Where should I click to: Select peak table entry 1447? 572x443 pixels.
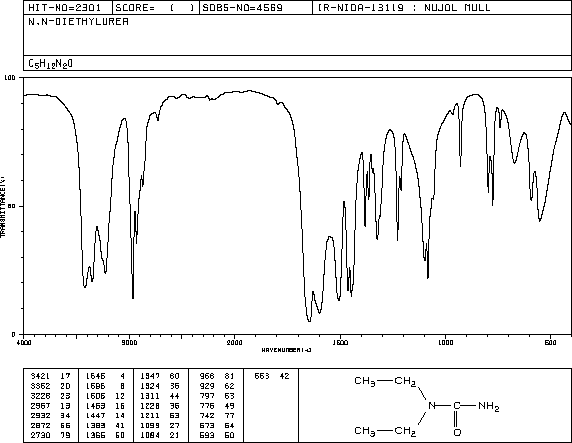pyautogui.click(x=96, y=416)
